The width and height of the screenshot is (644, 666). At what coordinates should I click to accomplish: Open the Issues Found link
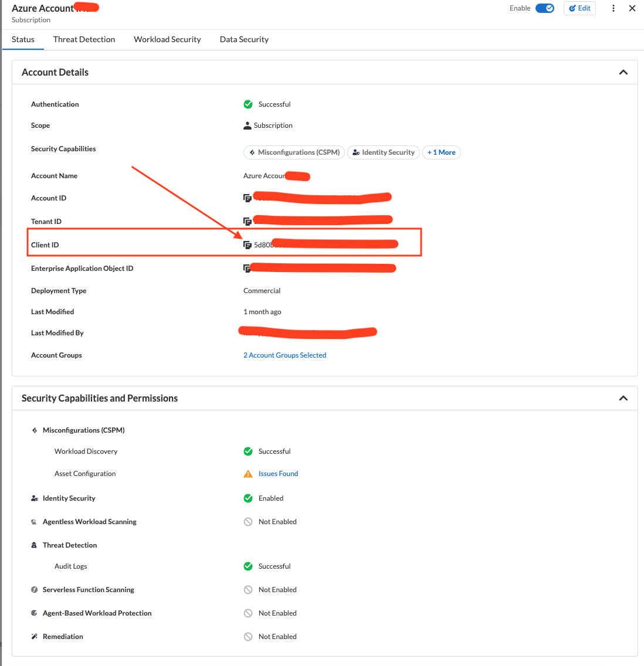pyautogui.click(x=278, y=474)
